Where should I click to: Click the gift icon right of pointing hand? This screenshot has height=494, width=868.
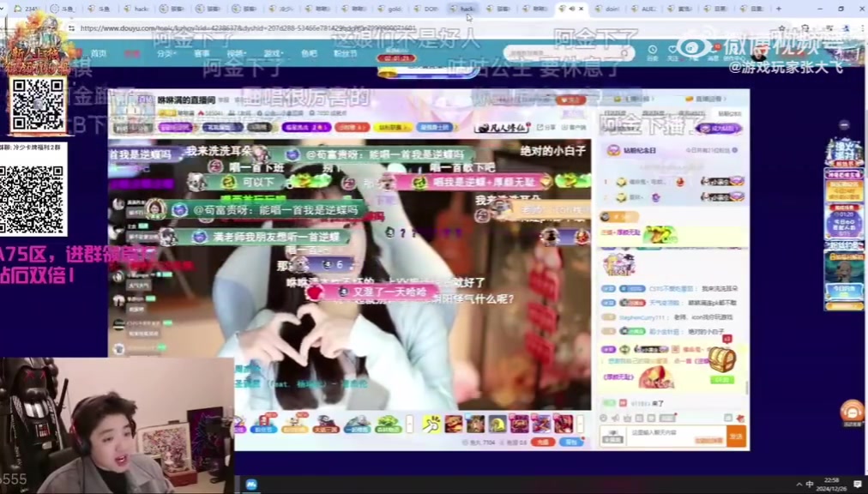(454, 425)
